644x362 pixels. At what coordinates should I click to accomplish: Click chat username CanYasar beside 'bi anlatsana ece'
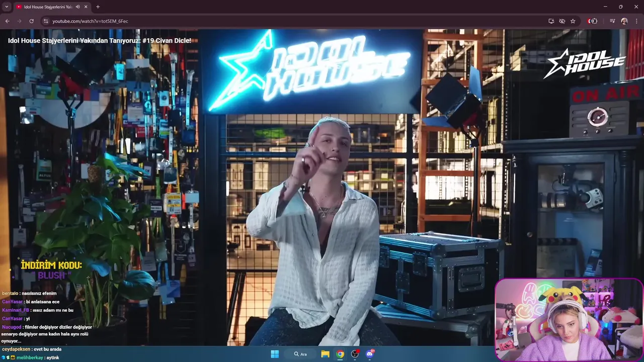(x=12, y=302)
